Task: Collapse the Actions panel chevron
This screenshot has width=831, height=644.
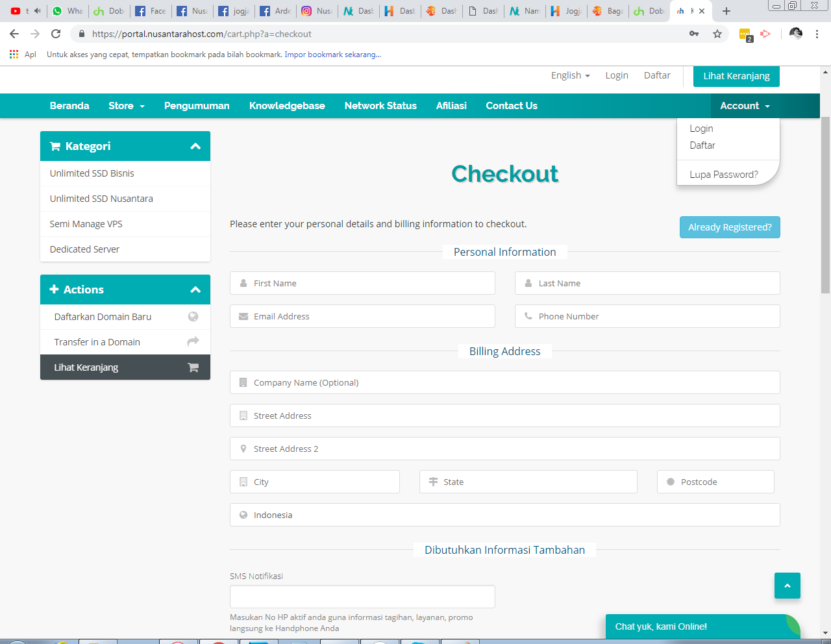Action: click(195, 290)
